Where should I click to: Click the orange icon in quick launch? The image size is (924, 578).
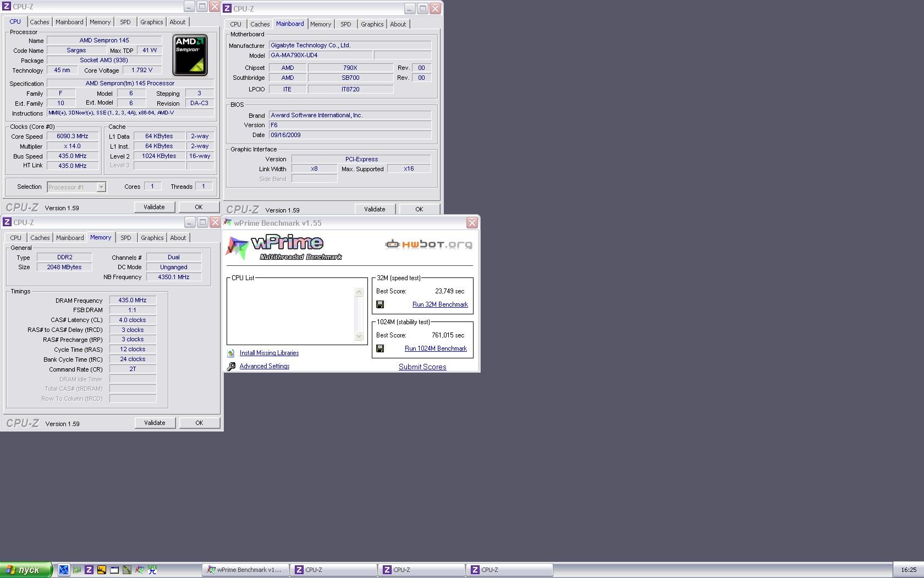click(102, 570)
